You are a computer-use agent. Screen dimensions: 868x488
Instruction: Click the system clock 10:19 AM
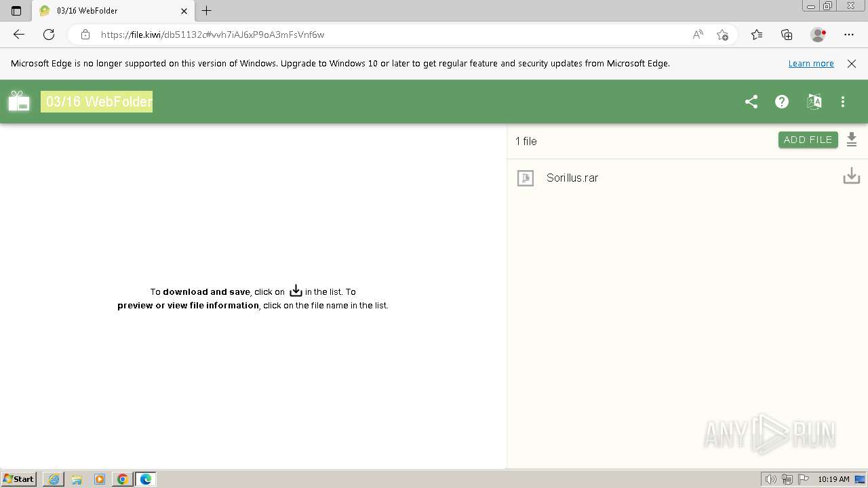(x=833, y=479)
